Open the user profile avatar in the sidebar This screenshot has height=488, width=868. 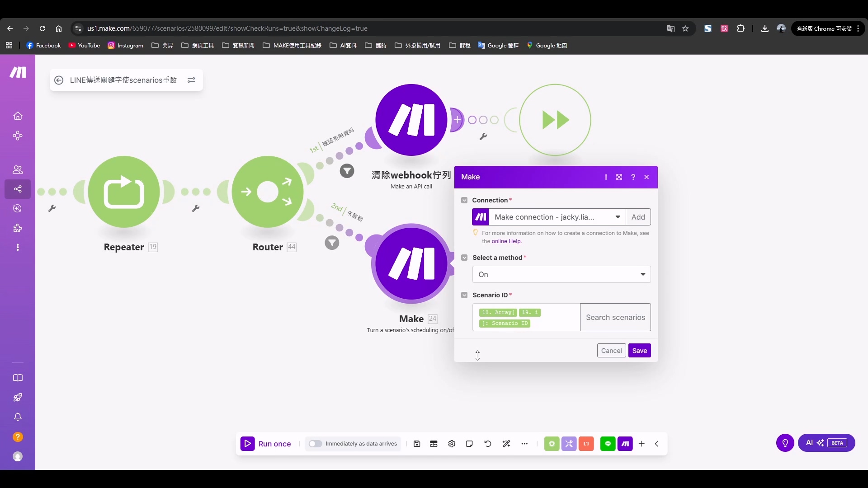click(18, 457)
